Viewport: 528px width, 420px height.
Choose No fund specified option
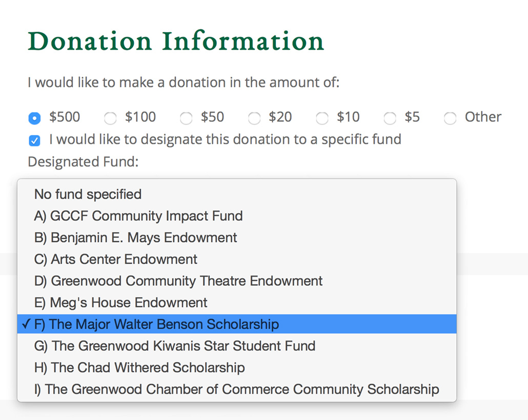(237, 194)
